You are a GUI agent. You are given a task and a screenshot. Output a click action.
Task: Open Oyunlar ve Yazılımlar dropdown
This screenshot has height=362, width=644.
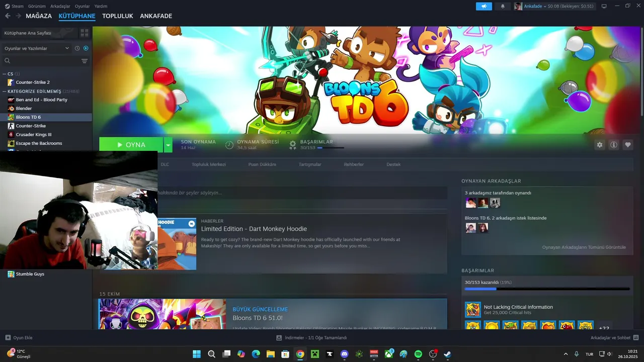pos(36,48)
